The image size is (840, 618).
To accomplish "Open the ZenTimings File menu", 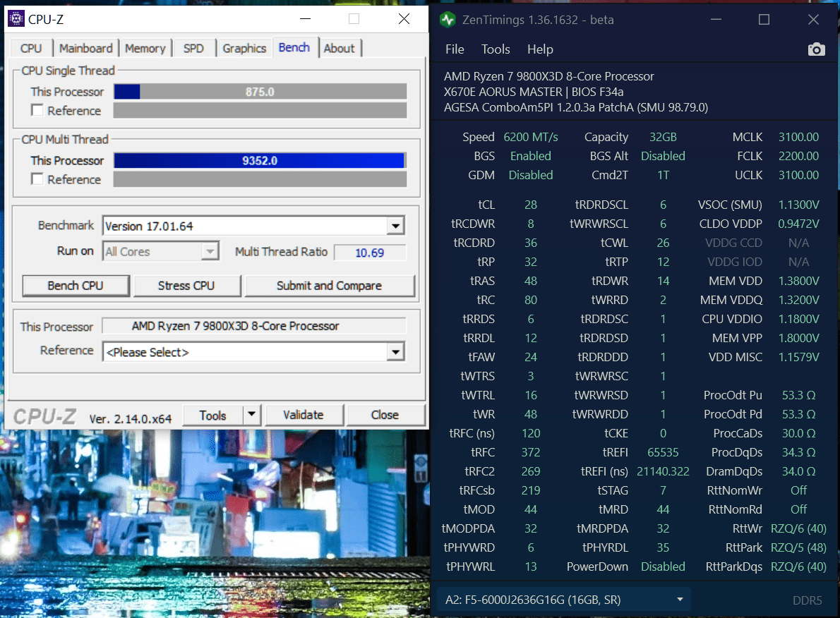I will [455, 49].
